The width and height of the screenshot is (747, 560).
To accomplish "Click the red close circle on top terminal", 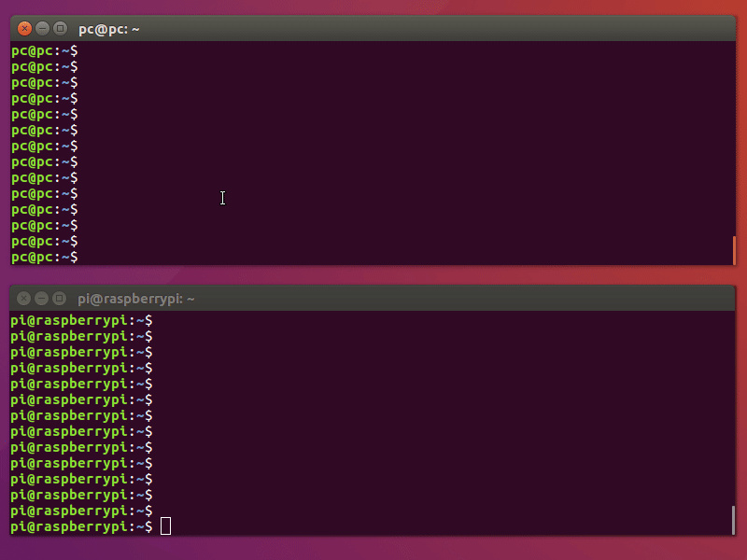I will [x=23, y=28].
